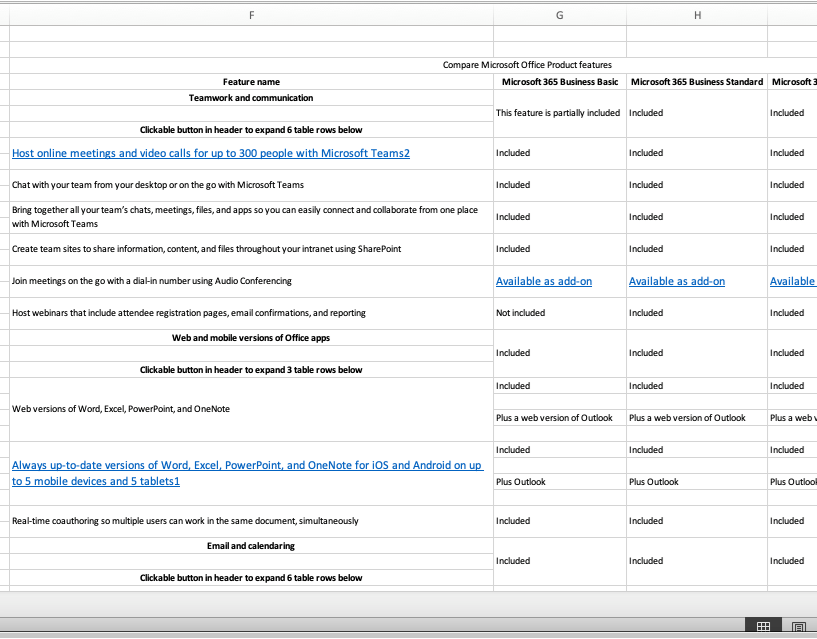Screen dimensions: 817x639
Task: Switch to Page Layout view icon
Action: coord(799,628)
